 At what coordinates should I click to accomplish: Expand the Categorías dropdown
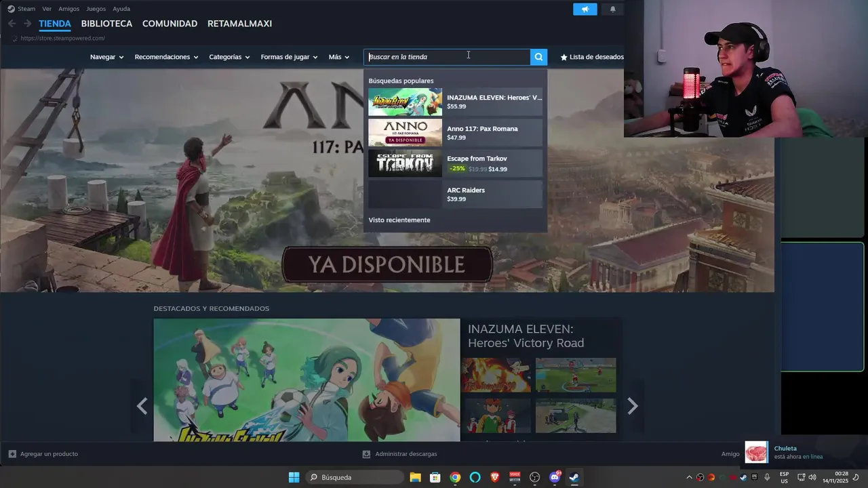(229, 57)
